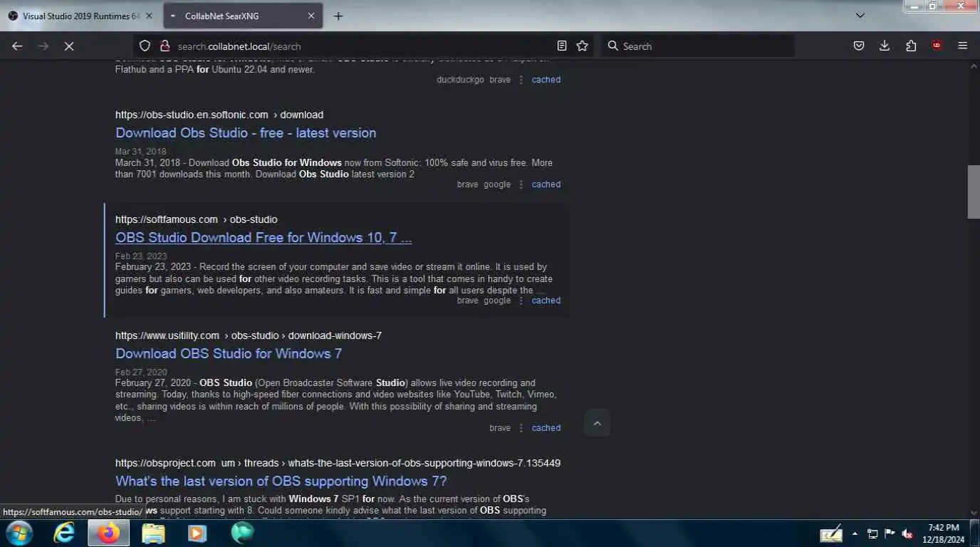Go back to the previous page
Image resolution: width=980 pixels, height=547 pixels.
pyautogui.click(x=17, y=46)
